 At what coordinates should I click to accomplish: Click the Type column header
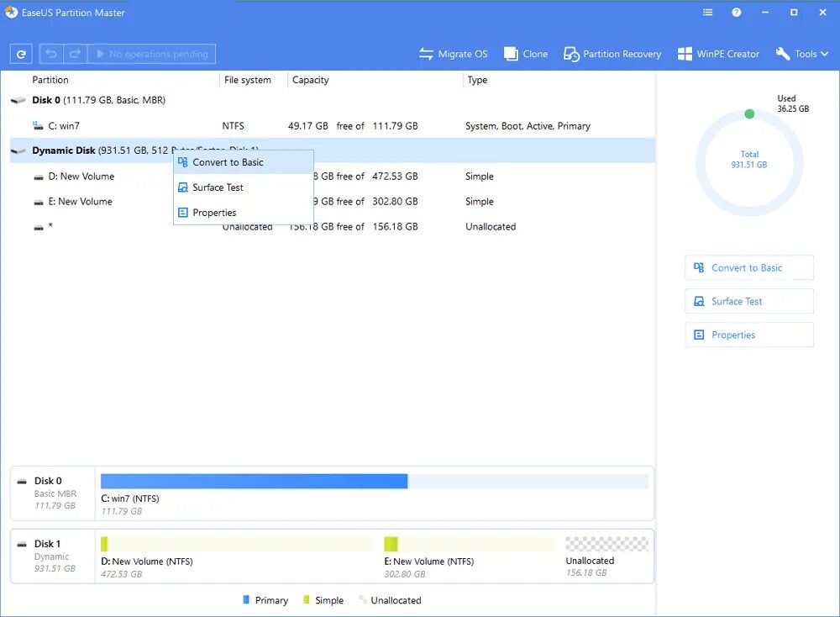[477, 80]
